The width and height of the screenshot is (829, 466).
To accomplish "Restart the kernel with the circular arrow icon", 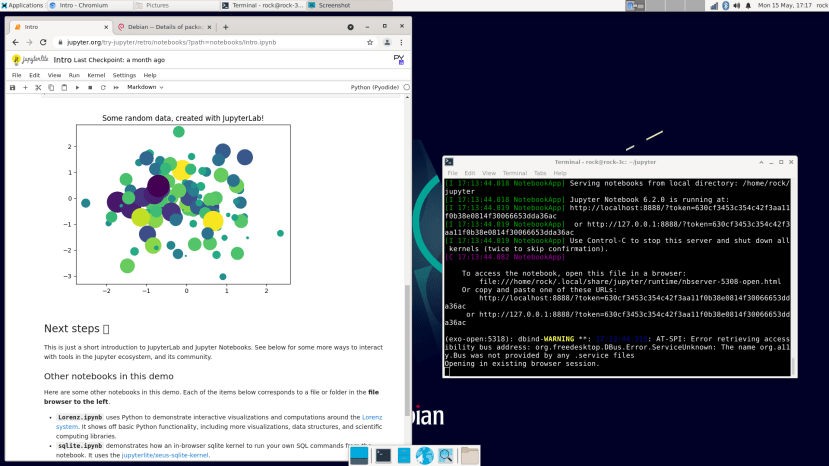I will [x=103, y=87].
